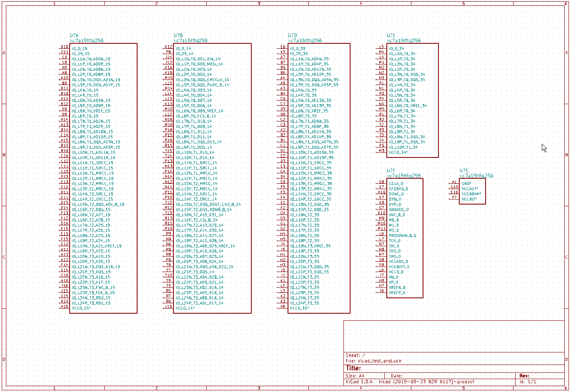The image size is (571, 392).
Task: Click pin IO_L6P_T0_FCS_B_14
Action: (195, 116)
